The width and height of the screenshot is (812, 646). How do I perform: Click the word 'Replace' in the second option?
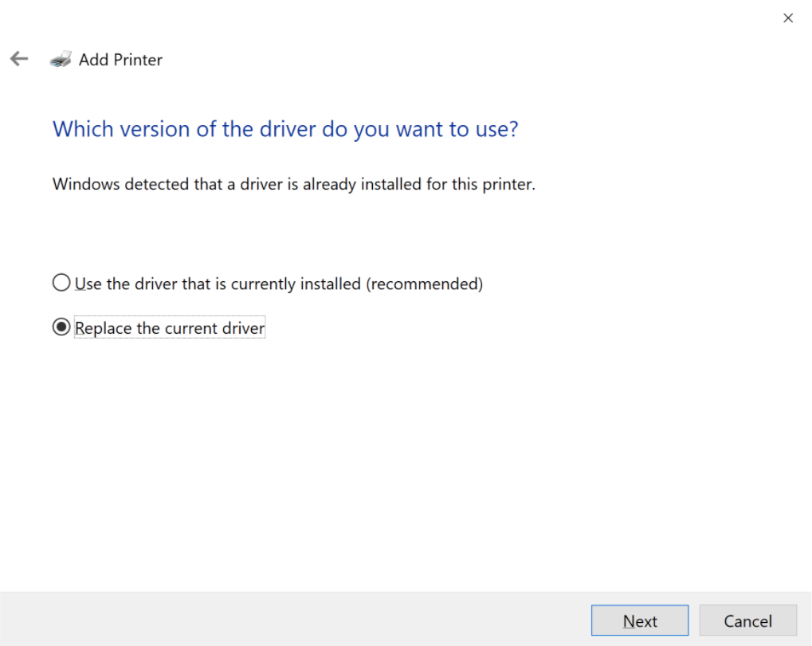(x=103, y=328)
